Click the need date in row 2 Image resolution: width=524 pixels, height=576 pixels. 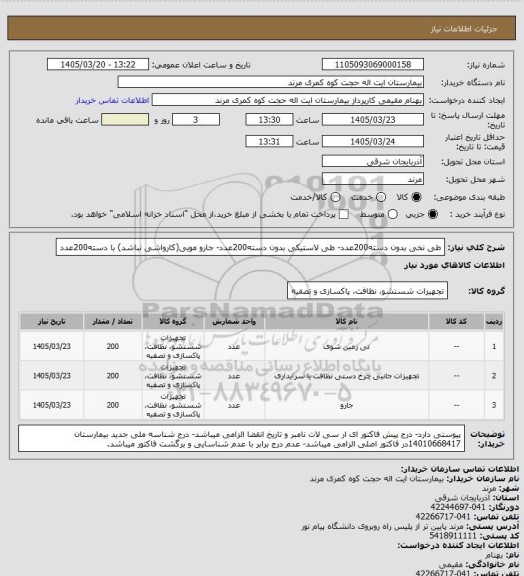click(51, 376)
